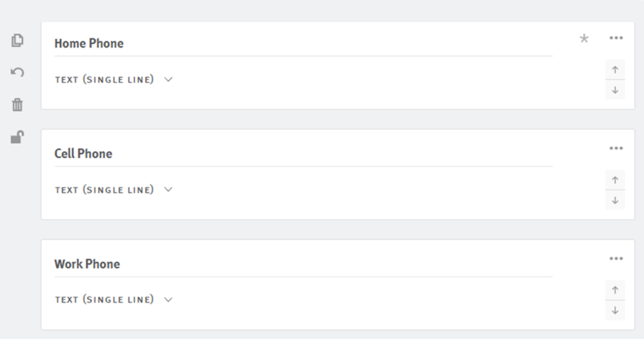The image size is (644, 339).
Task: Open Cell Phone more options menu
Action: 616,148
